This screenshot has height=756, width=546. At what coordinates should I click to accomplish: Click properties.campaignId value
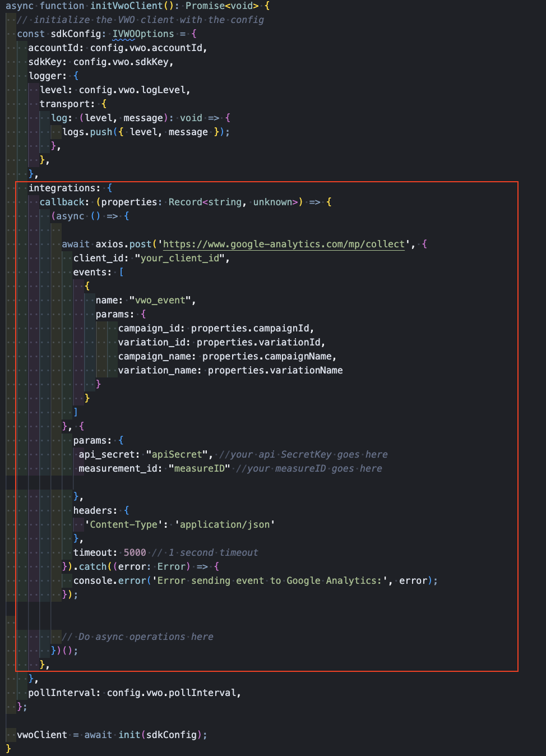[250, 328]
